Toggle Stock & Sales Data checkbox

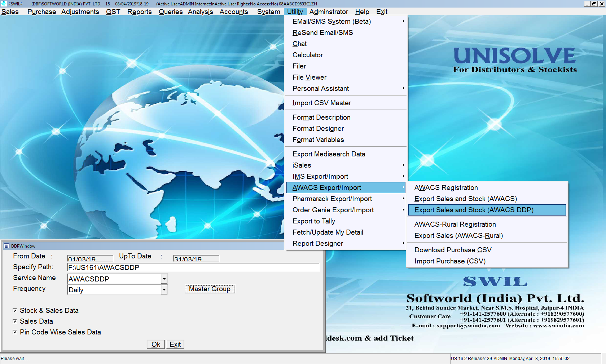click(15, 310)
